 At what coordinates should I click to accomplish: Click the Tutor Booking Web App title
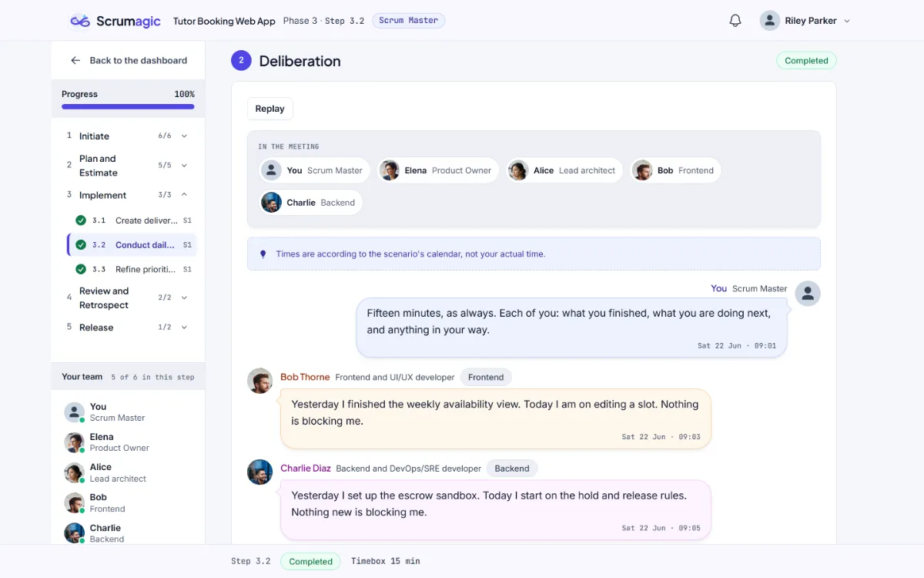224,21
